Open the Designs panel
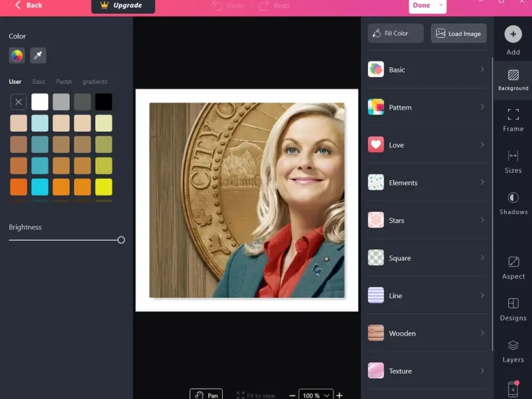This screenshot has height=399, width=532. coord(513,309)
